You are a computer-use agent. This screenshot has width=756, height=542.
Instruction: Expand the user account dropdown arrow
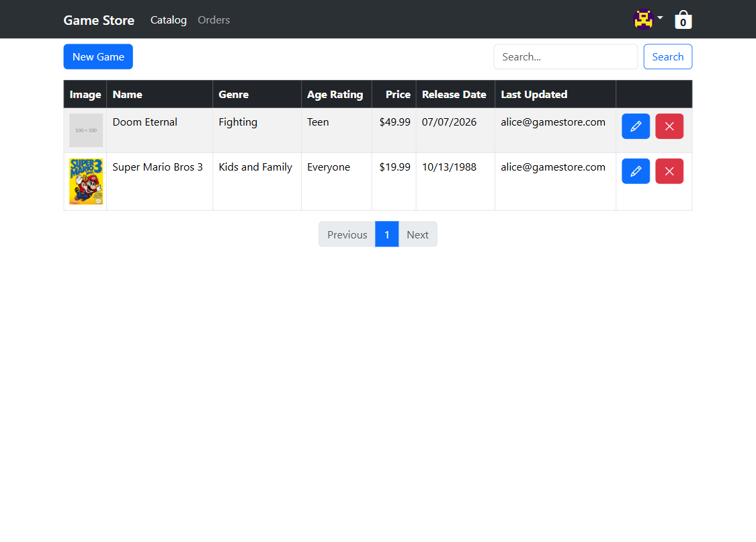pyautogui.click(x=660, y=18)
